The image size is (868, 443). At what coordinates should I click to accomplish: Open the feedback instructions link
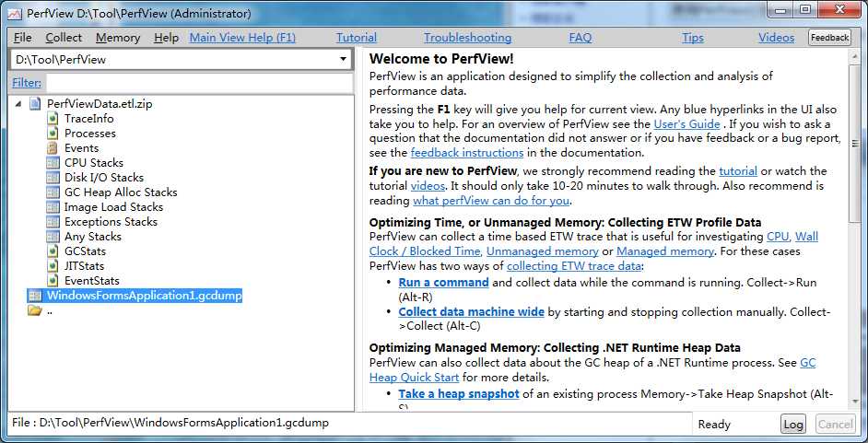(466, 153)
